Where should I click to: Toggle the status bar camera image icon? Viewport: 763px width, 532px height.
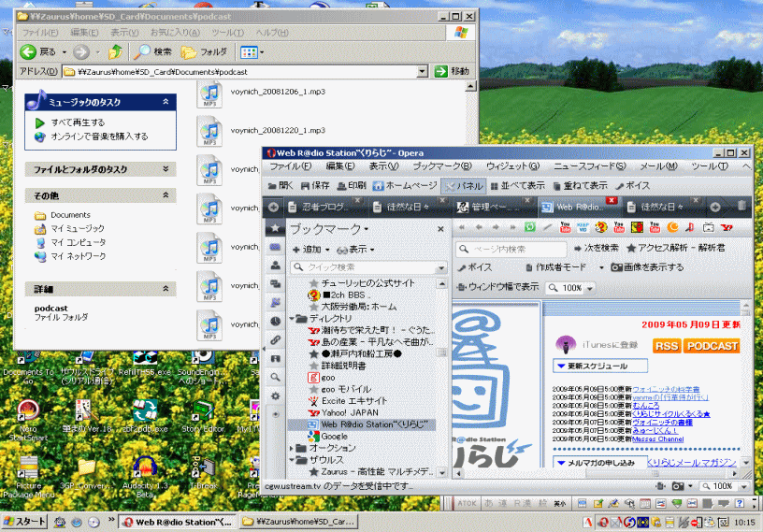(x=677, y=486)
